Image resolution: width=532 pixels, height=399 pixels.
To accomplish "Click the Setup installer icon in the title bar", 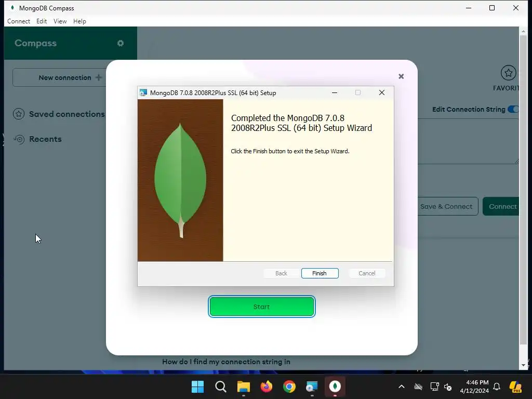I will click(x=143, y=92).
